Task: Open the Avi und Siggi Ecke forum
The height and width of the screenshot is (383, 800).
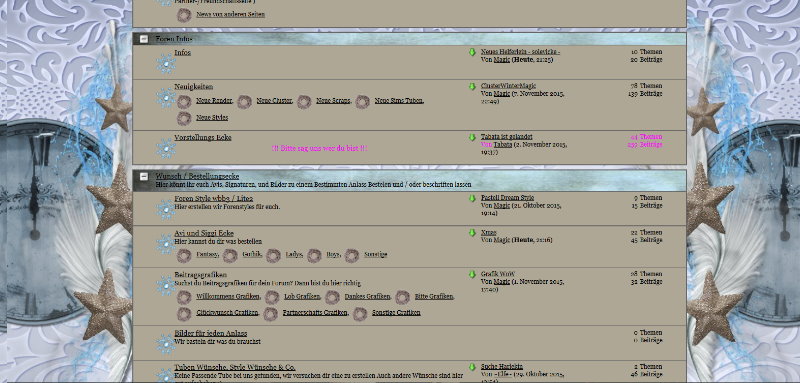Action: coord(204,233)
